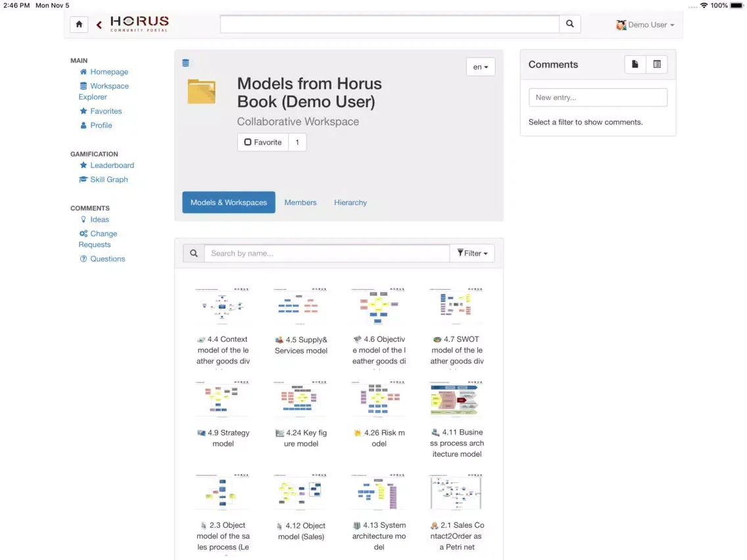The width and height of the screenshot is (747, 560).
Task: Open the 4.11 Business process architecture thumbnail
Action: point(456,398)
